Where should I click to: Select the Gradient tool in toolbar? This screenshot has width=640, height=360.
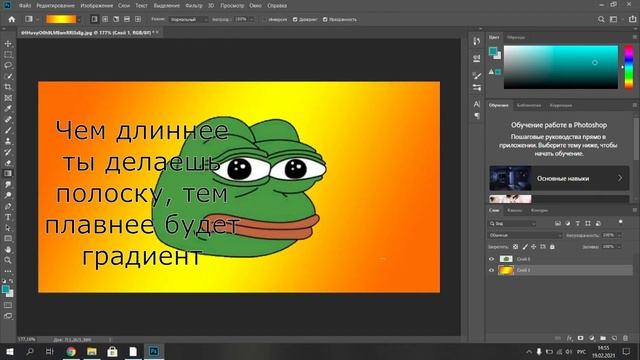(8, 173)
